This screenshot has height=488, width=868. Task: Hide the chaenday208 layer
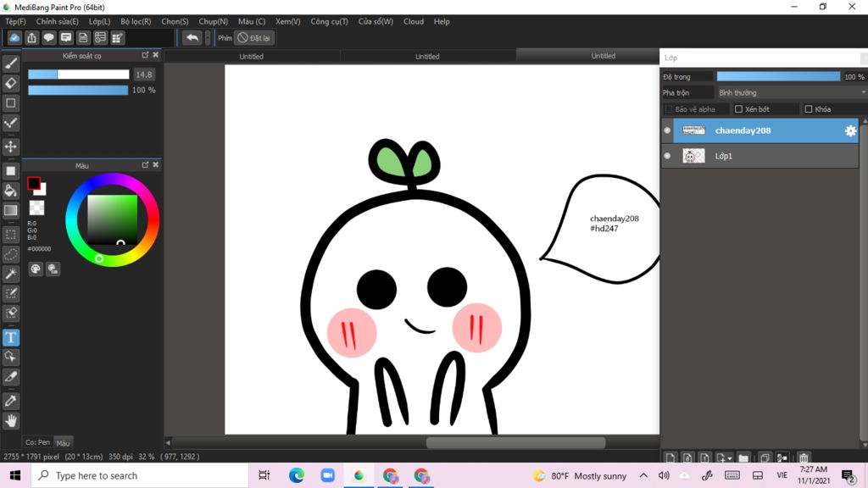pyautogui.click(x=667, y=130)
